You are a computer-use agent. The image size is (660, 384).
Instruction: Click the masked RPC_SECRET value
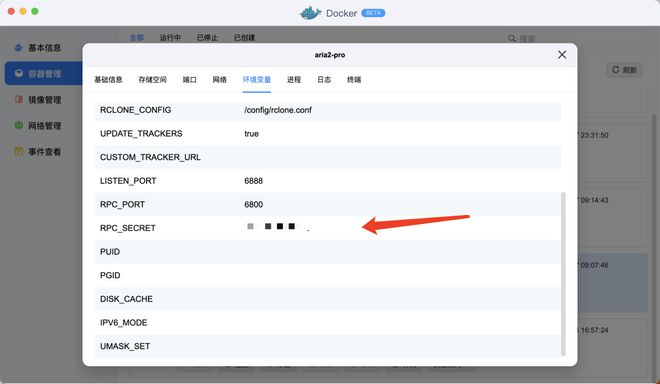tap(278, 227)
